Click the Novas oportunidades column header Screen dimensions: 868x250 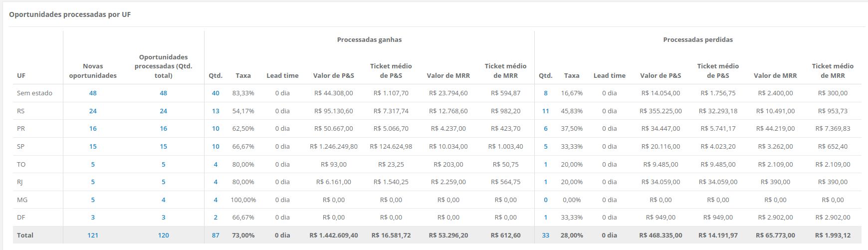click(x=93, y=71)
